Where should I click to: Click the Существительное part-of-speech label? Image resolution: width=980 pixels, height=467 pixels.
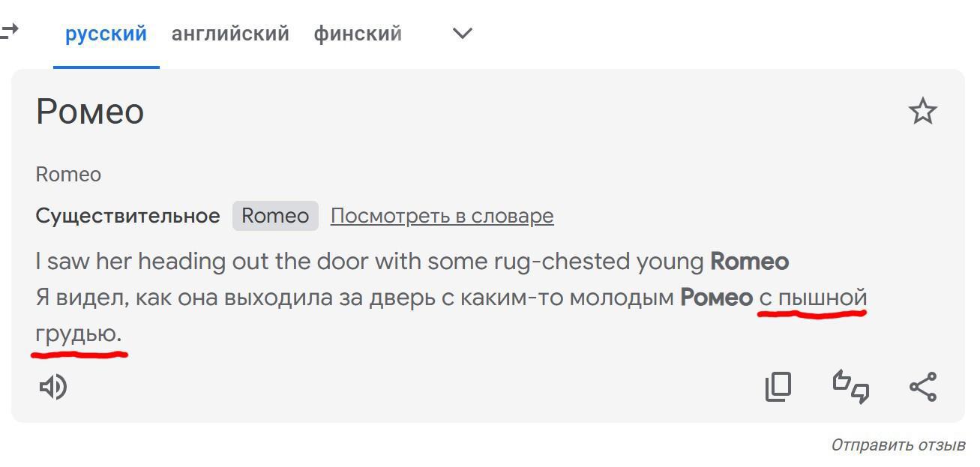click(x=127, y=216)
